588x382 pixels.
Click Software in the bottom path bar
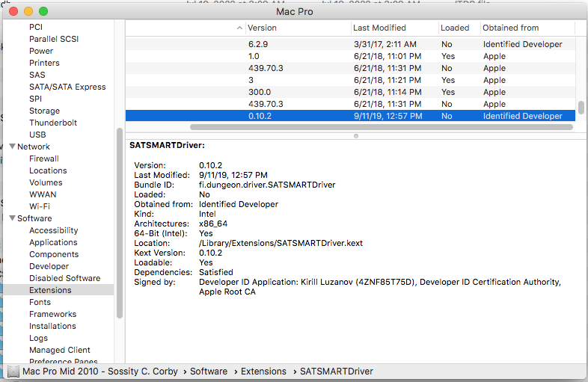209,371
